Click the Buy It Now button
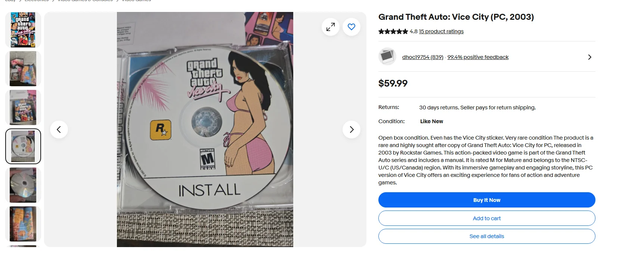Viewport: 644px width, 265px height. tap(487, 200)
